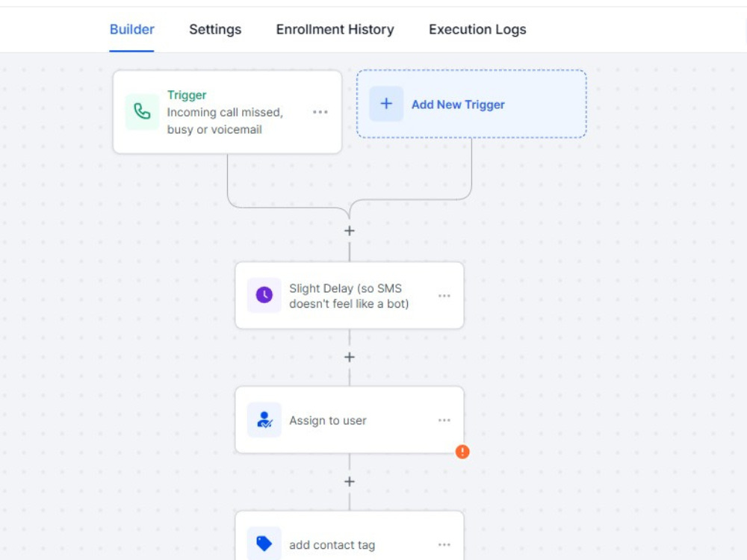The image size is (747, 560).
Task: Add a step below the triggers
Action: pyautogui.click(x=349, y=231)
